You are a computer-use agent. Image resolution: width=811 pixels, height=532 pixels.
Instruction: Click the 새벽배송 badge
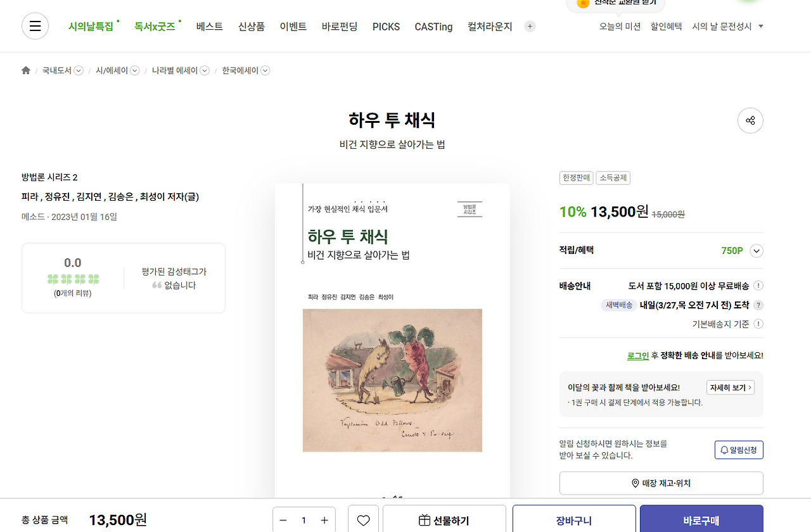point(619,305)
